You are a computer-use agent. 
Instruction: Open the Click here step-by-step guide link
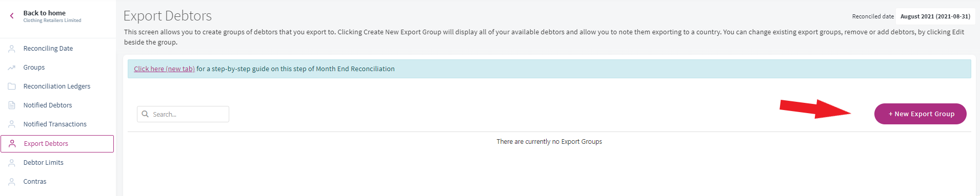click(164, 69)
